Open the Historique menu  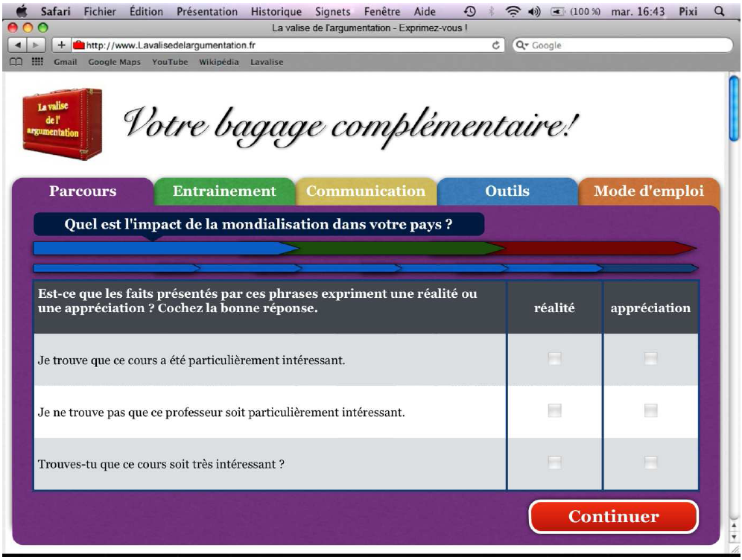pyautogui.click(x=276, y=12)
